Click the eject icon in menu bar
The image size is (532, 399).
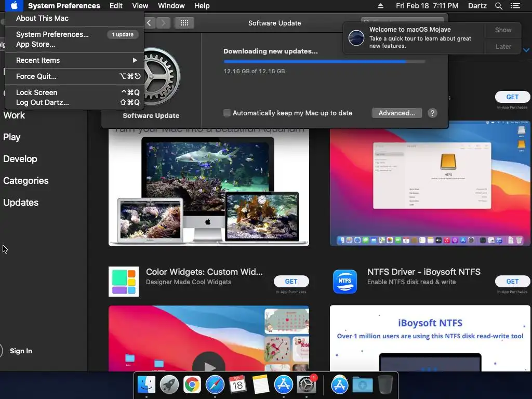(380, 6)
